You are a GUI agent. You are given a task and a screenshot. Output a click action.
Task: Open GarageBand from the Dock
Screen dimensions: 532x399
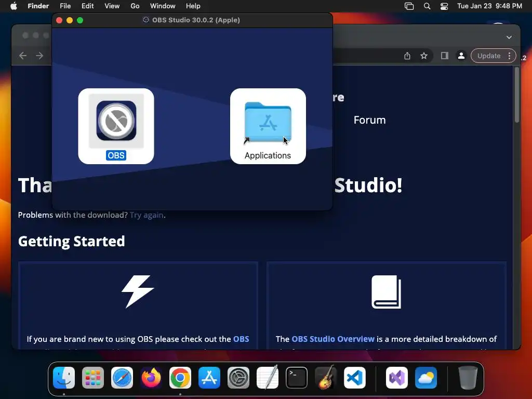(x=325, y=378)
